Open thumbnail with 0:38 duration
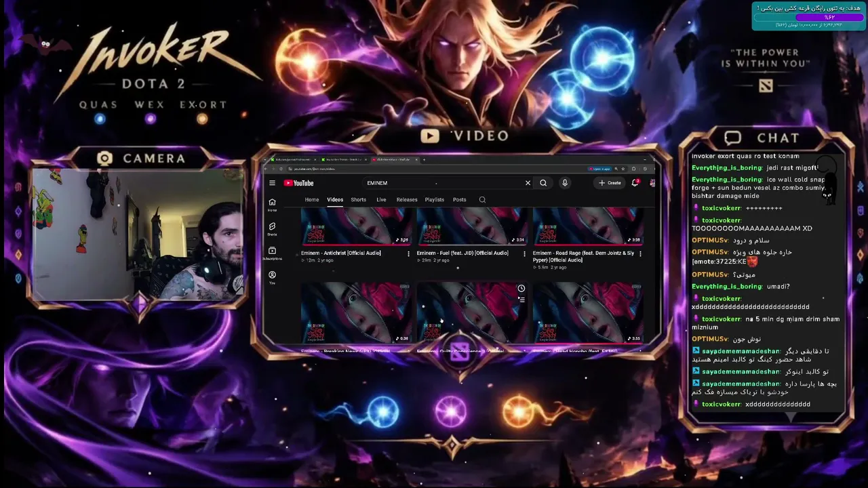The width and height of the screenshot is (868, 488). coord(356,312)
